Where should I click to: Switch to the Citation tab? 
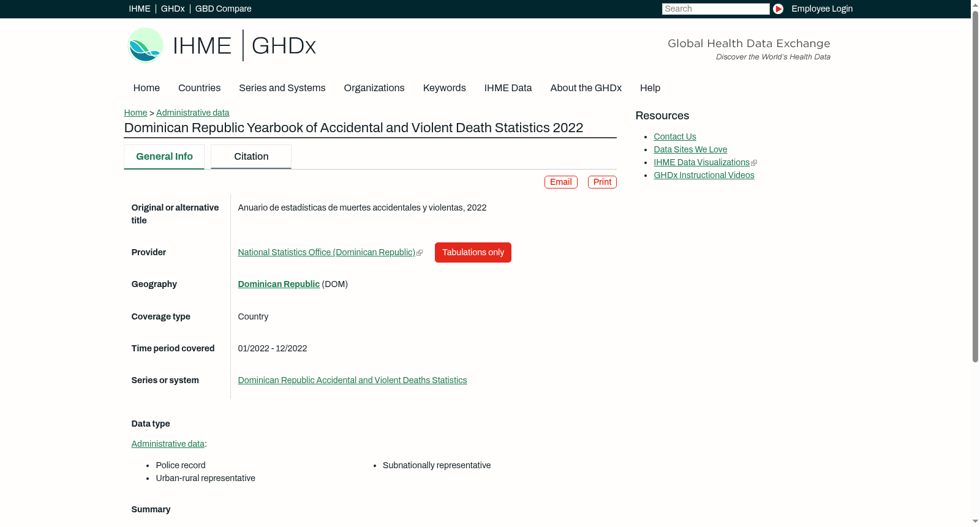(x=251, y=157)
